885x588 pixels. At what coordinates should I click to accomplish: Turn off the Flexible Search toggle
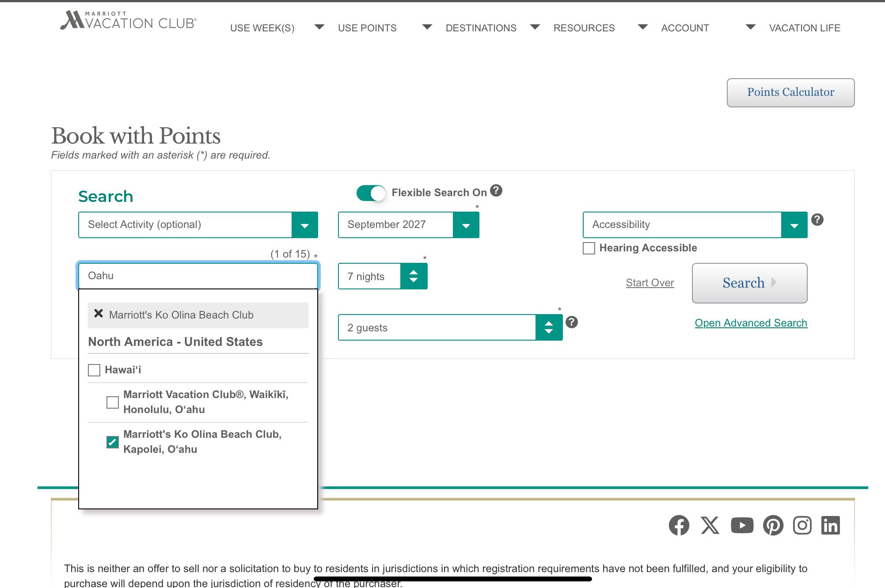click(x=371, y=193)
